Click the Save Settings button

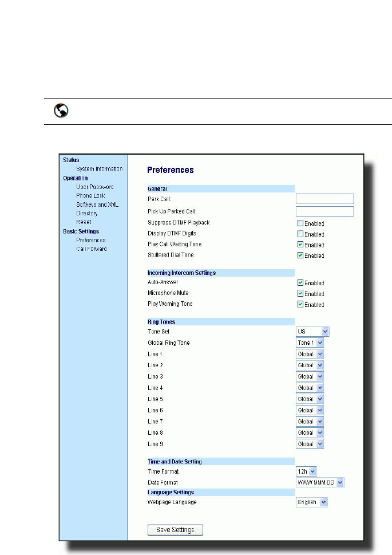click(175, 530)
